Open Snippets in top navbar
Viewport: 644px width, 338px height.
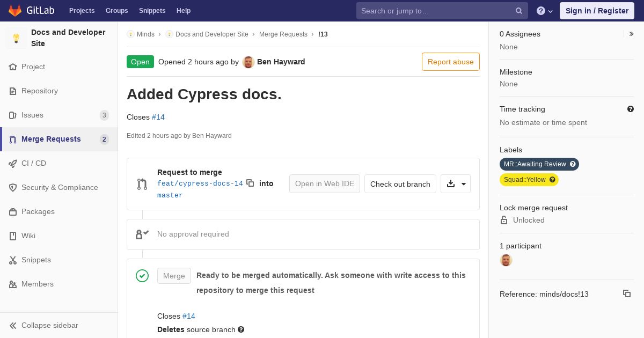152,11
